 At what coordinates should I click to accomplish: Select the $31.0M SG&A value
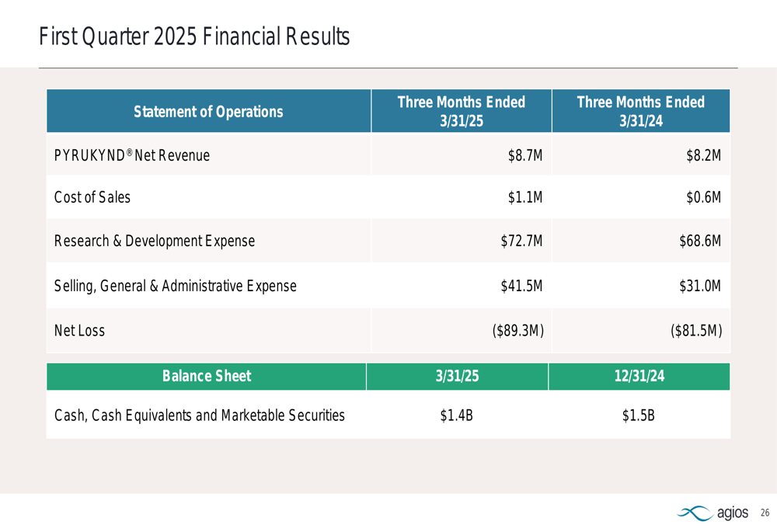700,286
